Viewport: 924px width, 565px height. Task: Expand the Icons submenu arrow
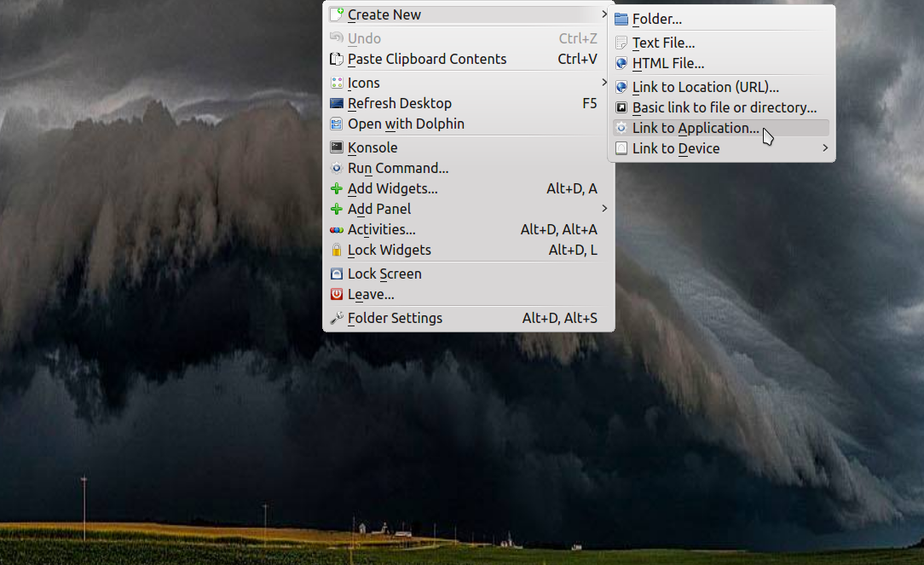tap(604, 83)
